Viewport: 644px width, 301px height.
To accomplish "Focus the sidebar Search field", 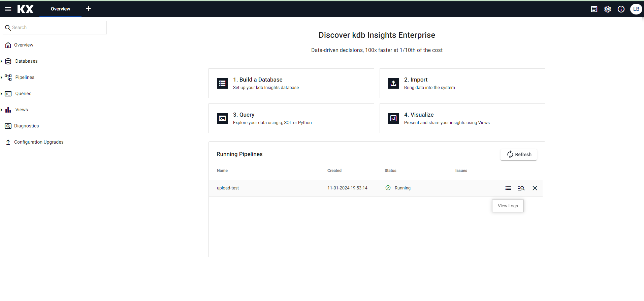I will (x=55, y=28).
